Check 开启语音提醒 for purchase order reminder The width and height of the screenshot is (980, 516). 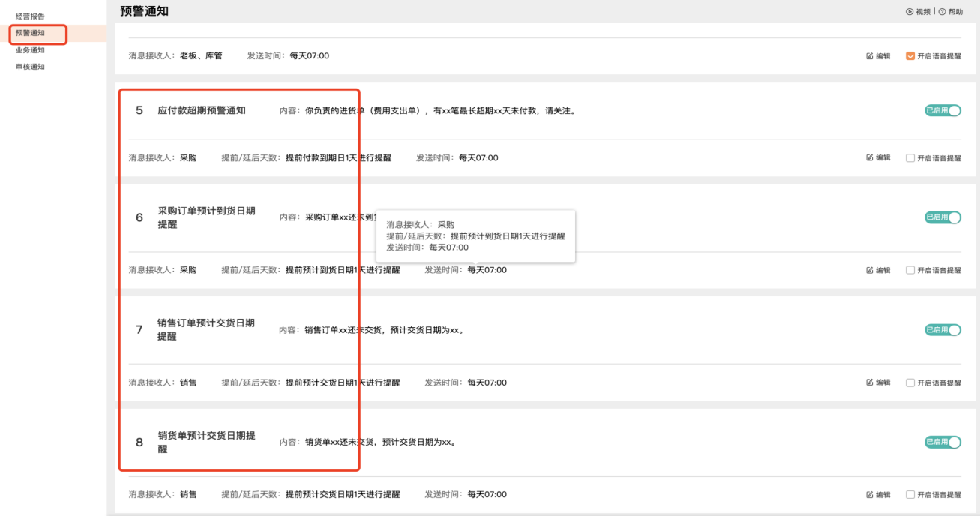910,270
